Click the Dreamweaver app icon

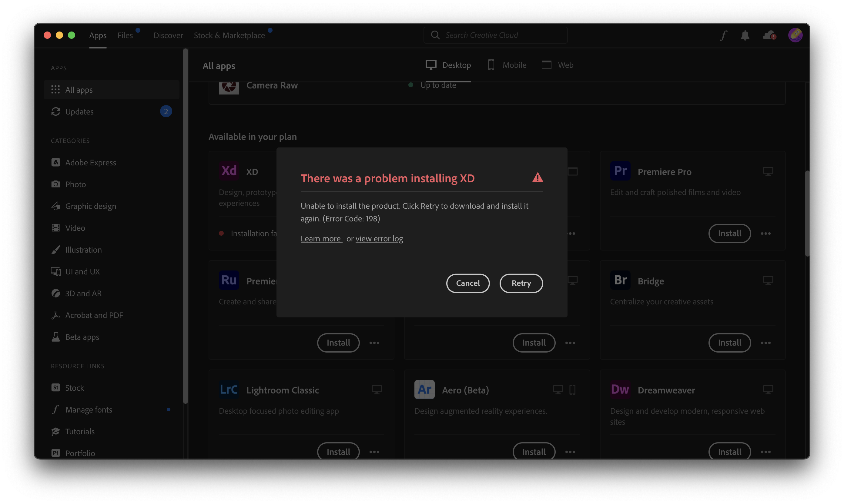click(620, 389)
